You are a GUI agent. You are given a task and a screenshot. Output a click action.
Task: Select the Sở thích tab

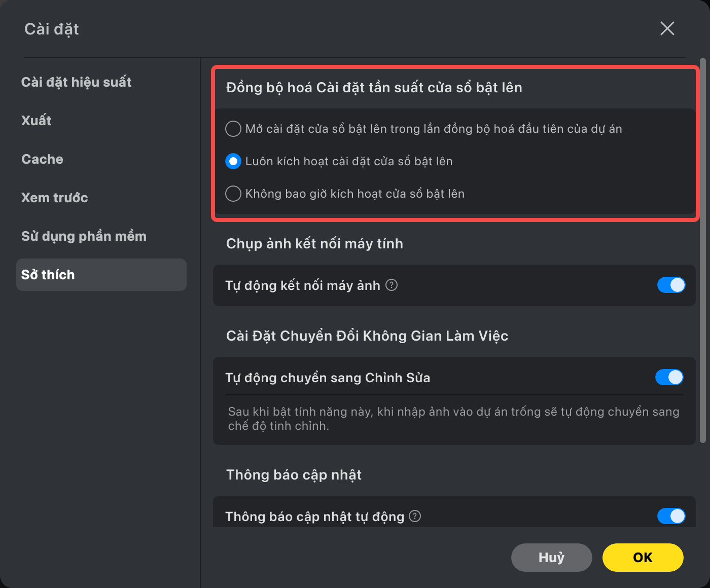pos(101,275)
